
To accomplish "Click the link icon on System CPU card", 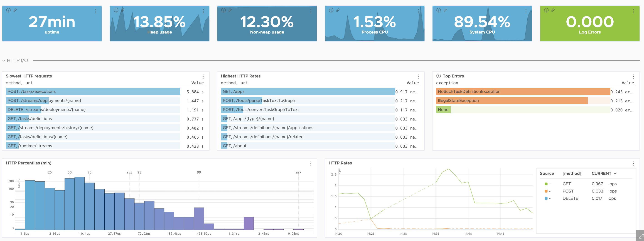I will [x=445, y=10].
